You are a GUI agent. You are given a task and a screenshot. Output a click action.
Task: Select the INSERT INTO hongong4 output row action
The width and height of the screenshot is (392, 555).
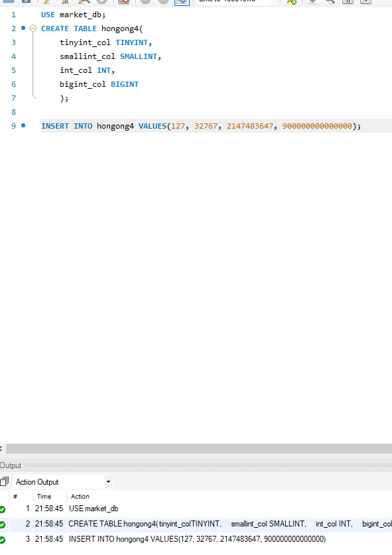[197, 539]
